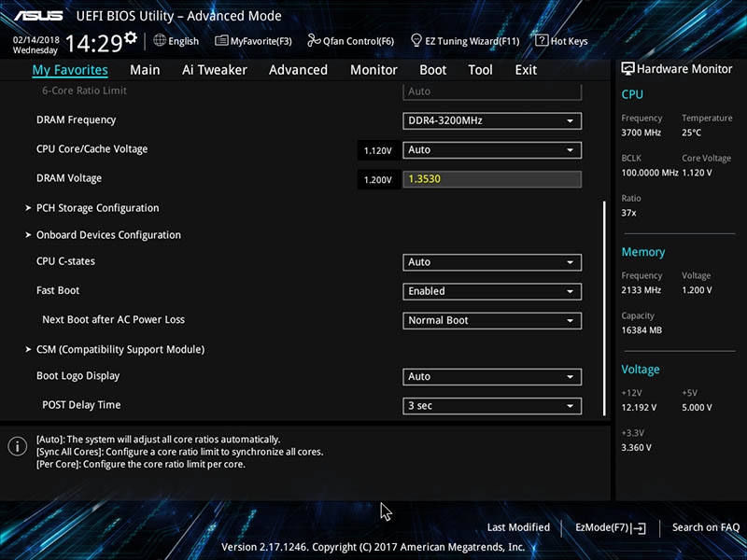
Task: Select the DRAM Voltage label
Action: pos(69,178)
